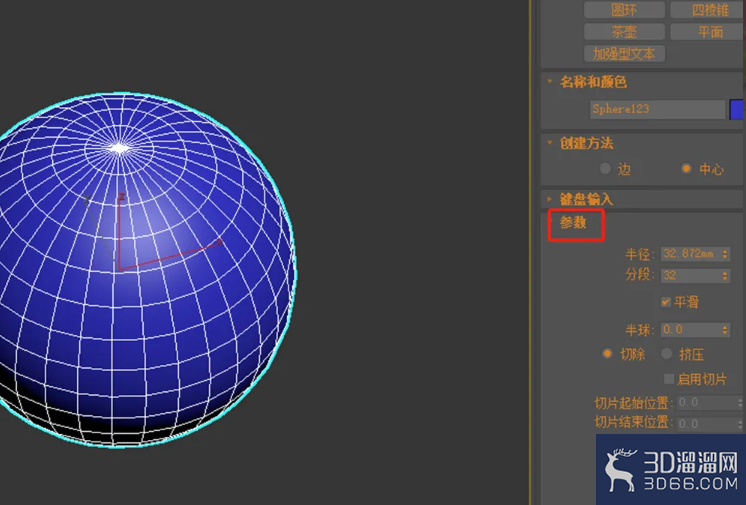The height and width of the screenshot is (505, 746).
Task: Click the 切片结束位置 value field
Action: (x=707, y=424)
